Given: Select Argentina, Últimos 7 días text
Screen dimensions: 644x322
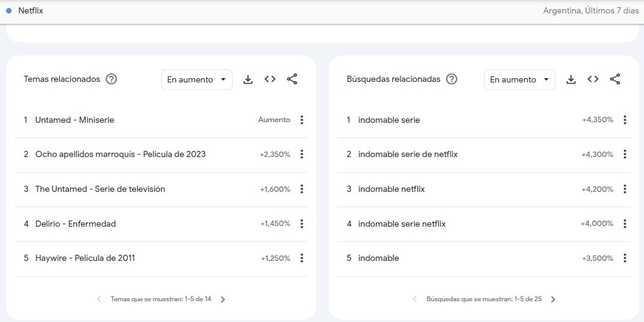Looking at the screenshot, I should tap(591, 11).
